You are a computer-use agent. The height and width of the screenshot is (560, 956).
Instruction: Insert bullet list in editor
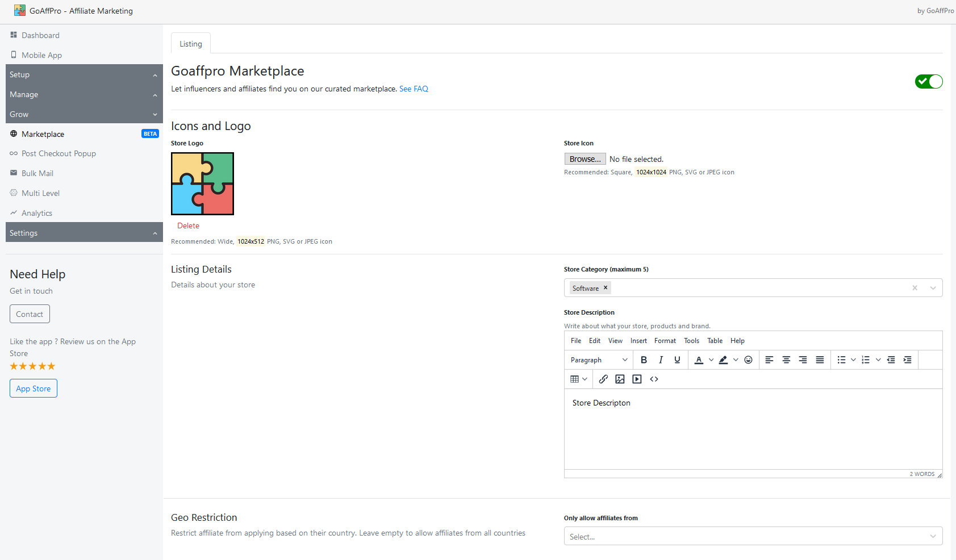[x=841, y=360]
